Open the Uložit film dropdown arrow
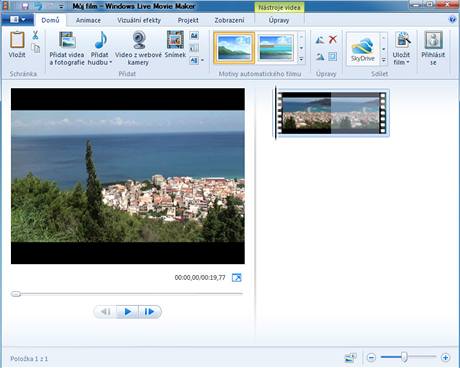The width and height of the screenshot is (460, 368). coord(408,62)
